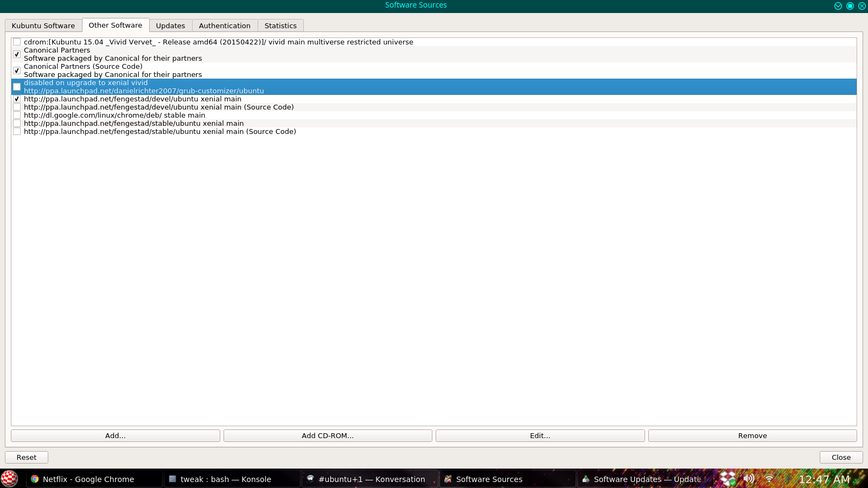Enable the Google Chrome repository checkbox
Screen dimensions: 868x488
17,115
